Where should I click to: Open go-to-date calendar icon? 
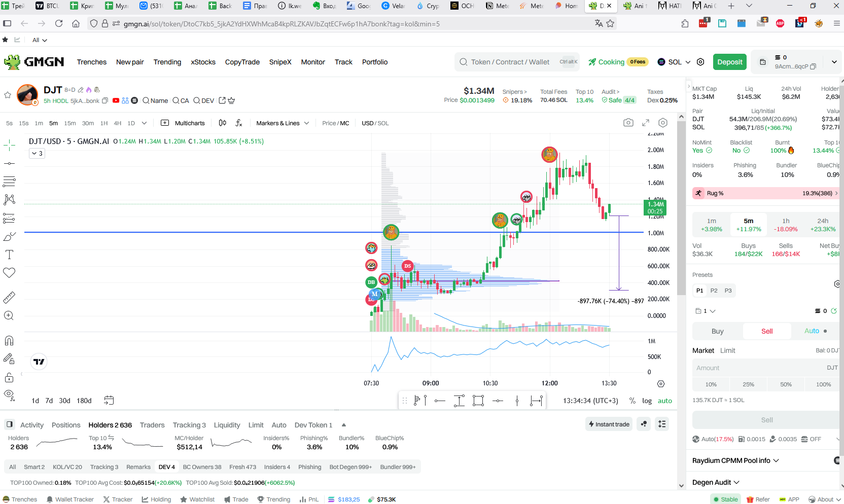point(109,401)
